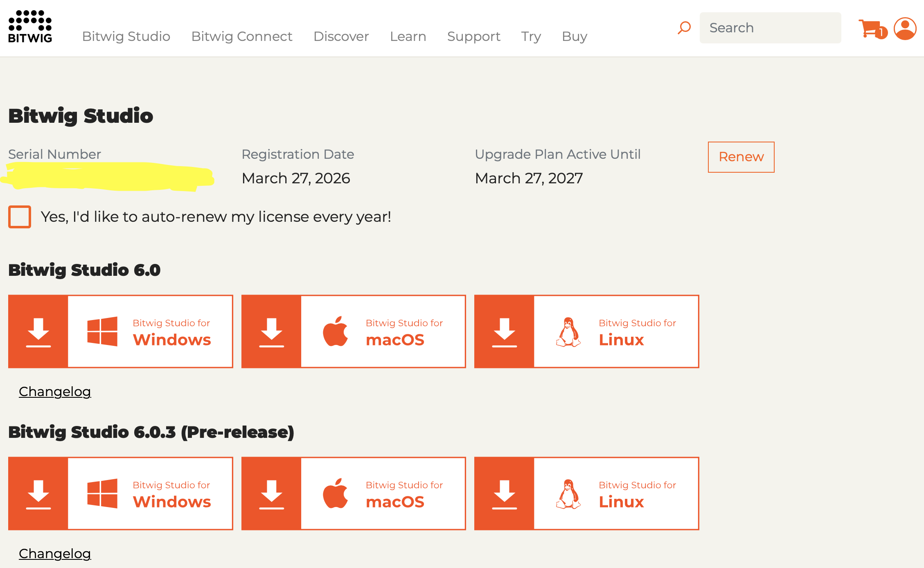Click the download arrow for 6.0 Windows
Image resolution: width=924 pixels, height=568 pixels.
tap(38, 331)
